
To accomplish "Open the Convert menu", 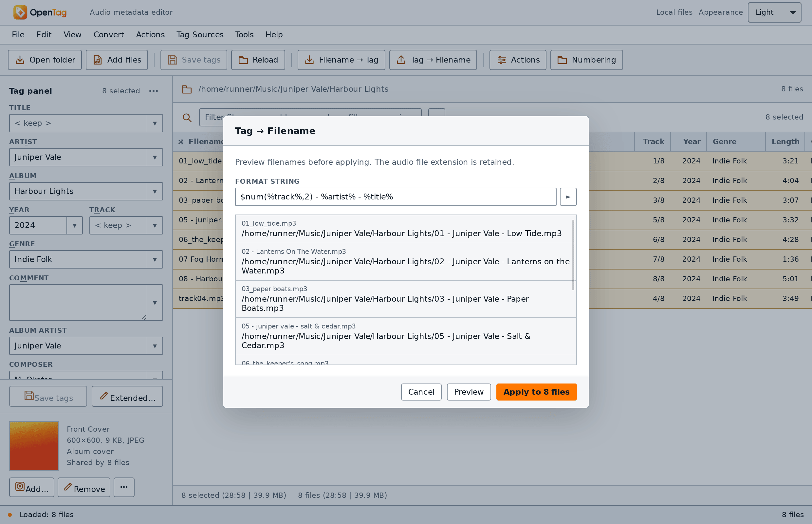I will tap(108, 35).
